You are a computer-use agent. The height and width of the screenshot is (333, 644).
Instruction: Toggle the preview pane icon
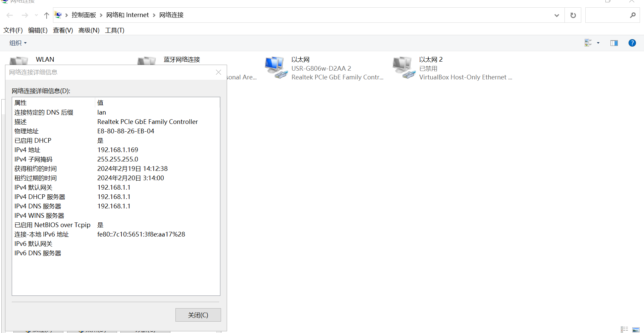coord(614,43)
